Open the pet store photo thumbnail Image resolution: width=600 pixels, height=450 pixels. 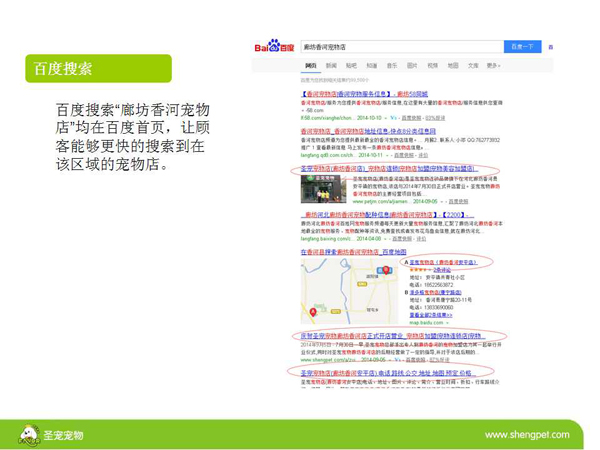click(x=323, y=188)
